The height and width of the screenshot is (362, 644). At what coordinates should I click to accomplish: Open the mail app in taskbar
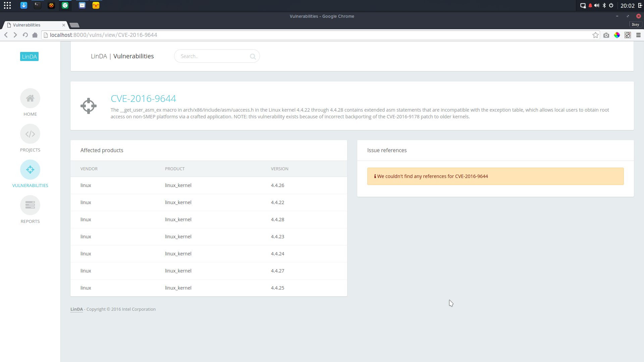click(x=82, y=5)
